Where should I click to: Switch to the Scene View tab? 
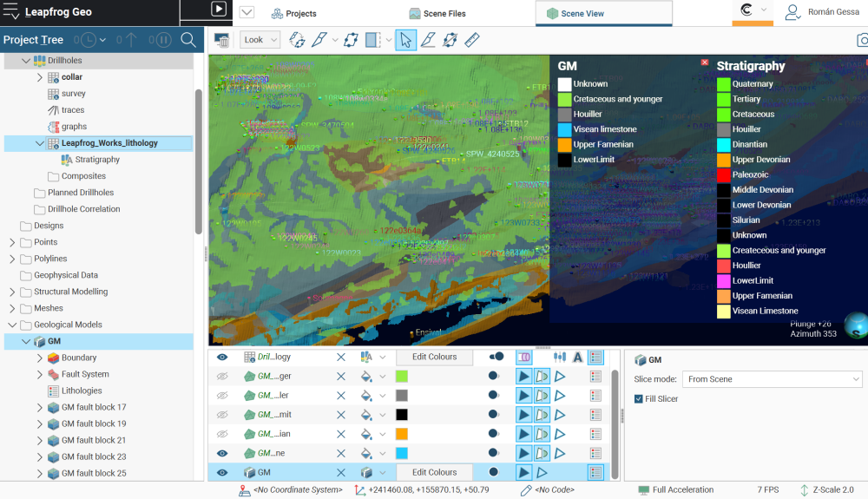(604, 13)
